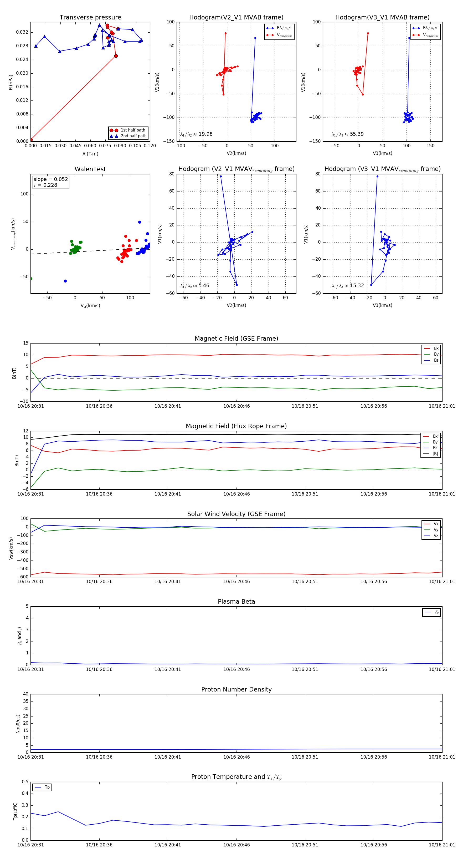Select the "Bx" legend entry in GSE frame
The height and width of the screenshot is (868, 473).
(x=431, y=349)
